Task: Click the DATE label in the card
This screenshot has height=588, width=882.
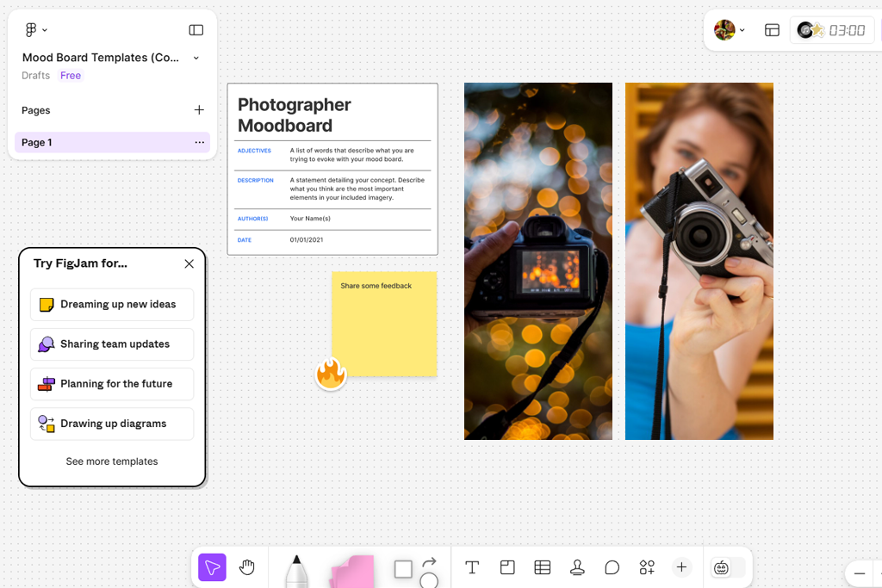Action: 244,240
